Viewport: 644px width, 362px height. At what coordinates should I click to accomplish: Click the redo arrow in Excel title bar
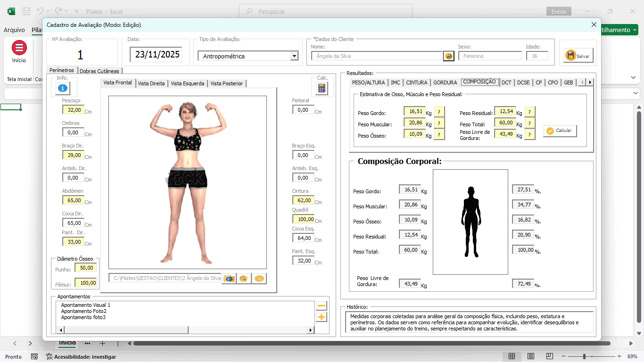pos(58,11)
